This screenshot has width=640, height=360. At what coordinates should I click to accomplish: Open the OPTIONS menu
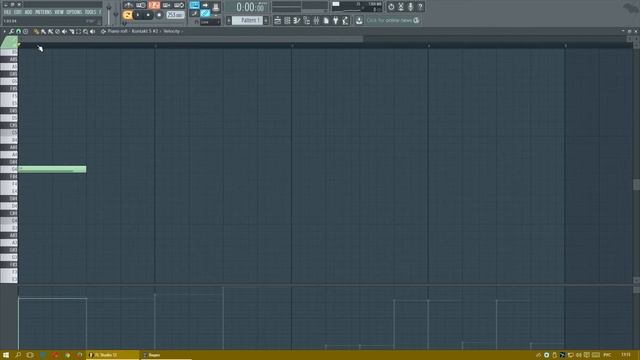pyautogui.click(x=74, y=13)
